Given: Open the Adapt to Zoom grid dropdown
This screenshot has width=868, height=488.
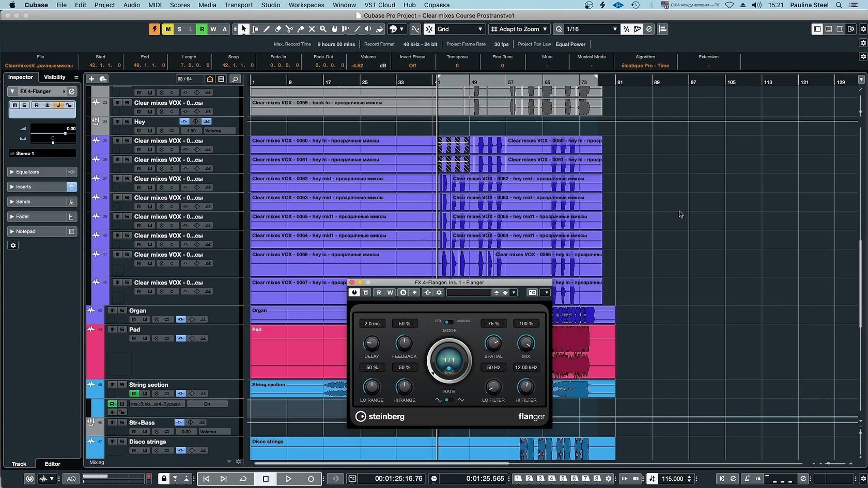Looking at the screenshot, I should pyautogui.click(x=519, y=29).
